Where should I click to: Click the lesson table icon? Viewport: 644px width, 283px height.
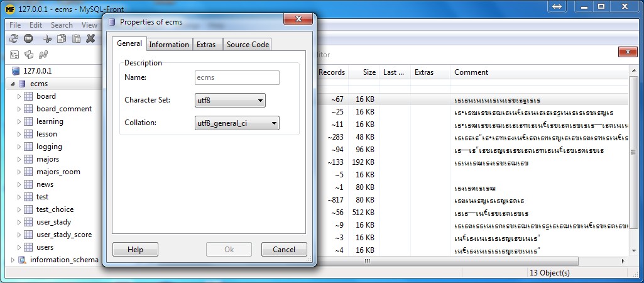coord(28,134)
